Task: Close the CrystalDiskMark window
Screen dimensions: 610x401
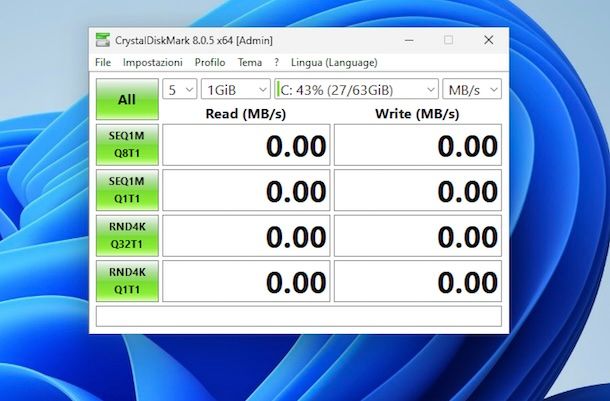Action: pos(489,40)
